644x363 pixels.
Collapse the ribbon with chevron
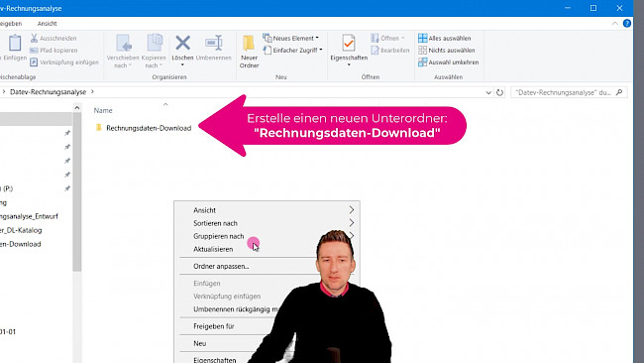coord(615,24)
